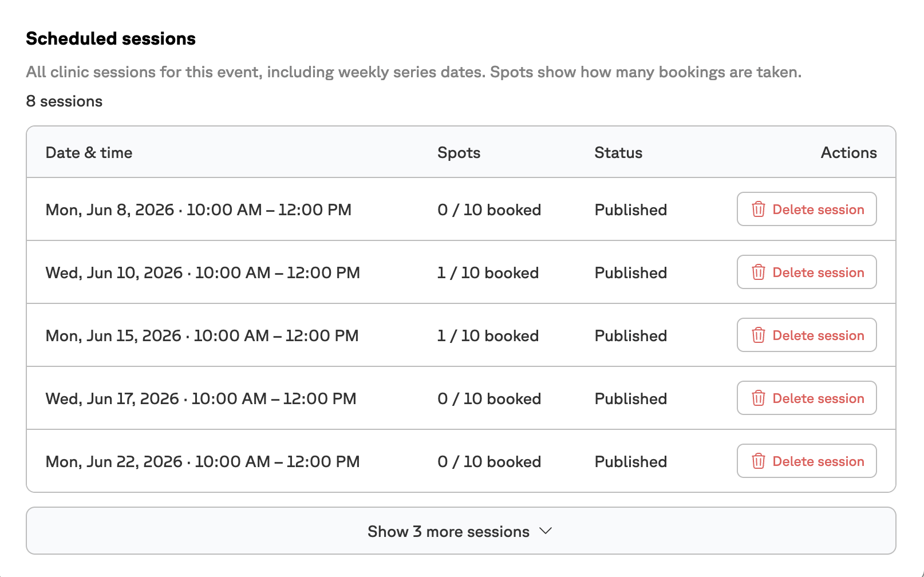The image size is (924, 577).
Task: Click trash icon in Jun 17 row
Action: click(758, 398)
